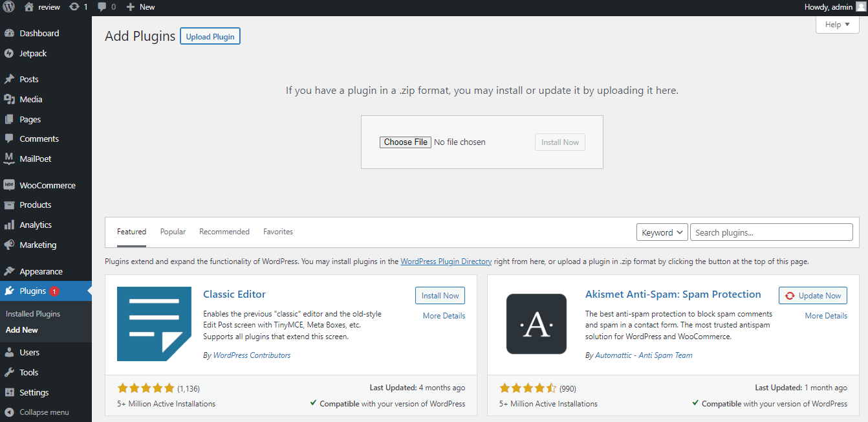Switch to the Popular plugins tab
The width and height of the screenshot is (868, 422).
point(173,232)
